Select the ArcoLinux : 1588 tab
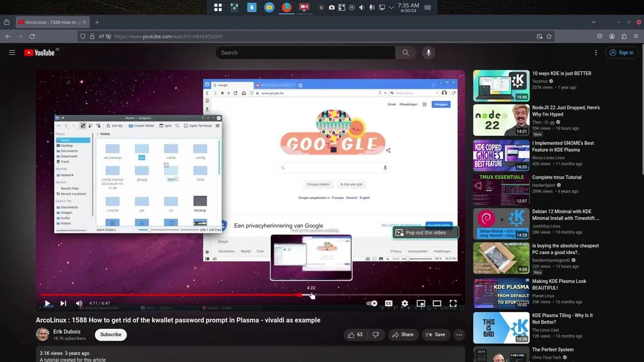The width and height of the screenshot is (644, 362). [53, 22]
